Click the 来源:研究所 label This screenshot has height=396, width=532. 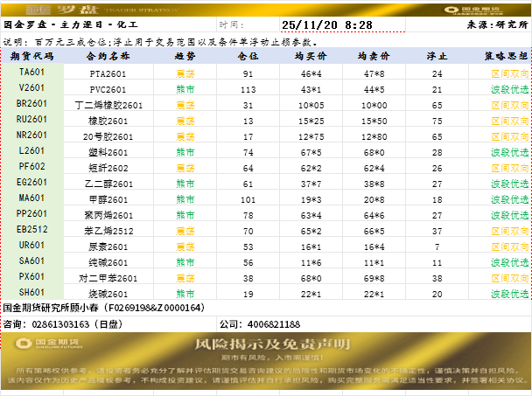(x=497, y=24)
